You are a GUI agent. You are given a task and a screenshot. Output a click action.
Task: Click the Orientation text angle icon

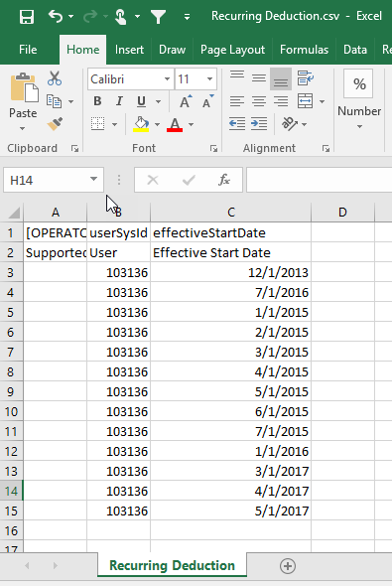tap(290, 124)
